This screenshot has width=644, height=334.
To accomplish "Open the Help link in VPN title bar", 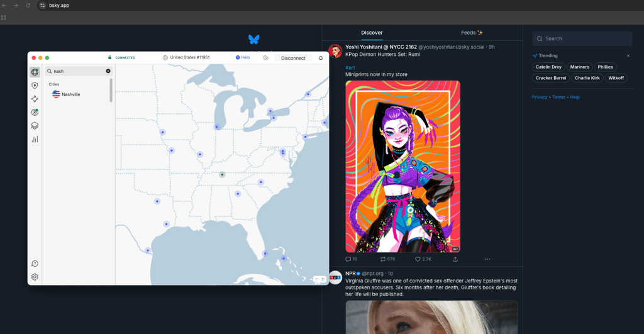I will (x=243, y=57).
